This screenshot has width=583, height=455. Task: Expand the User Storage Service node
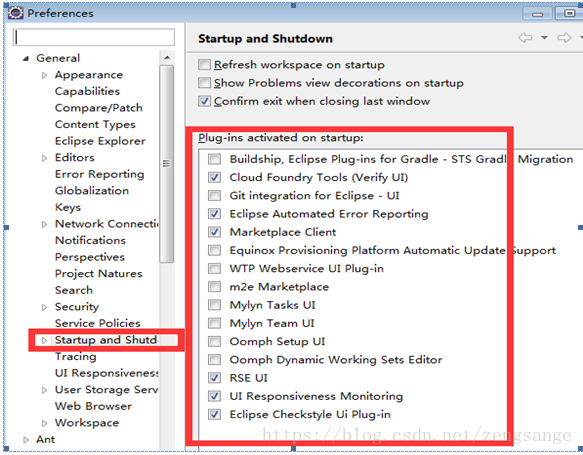(44, 390)
